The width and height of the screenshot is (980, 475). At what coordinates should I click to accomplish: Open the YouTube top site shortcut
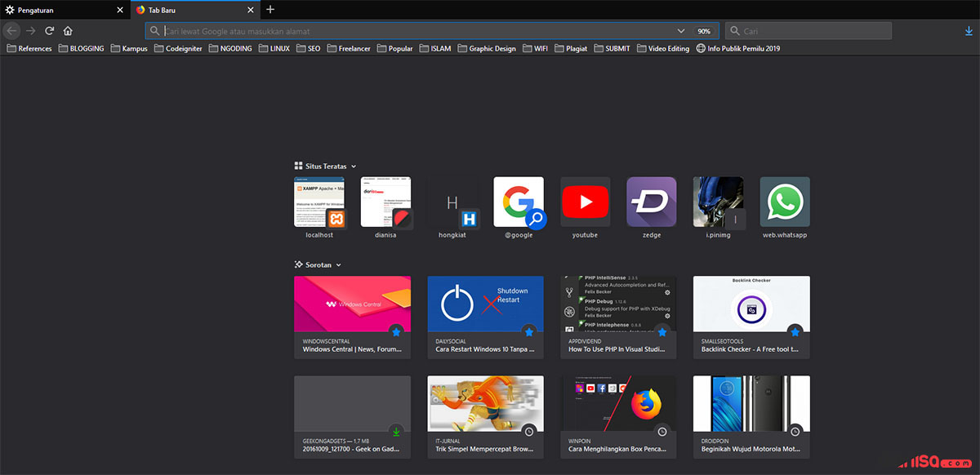click(x=585, y=202)
